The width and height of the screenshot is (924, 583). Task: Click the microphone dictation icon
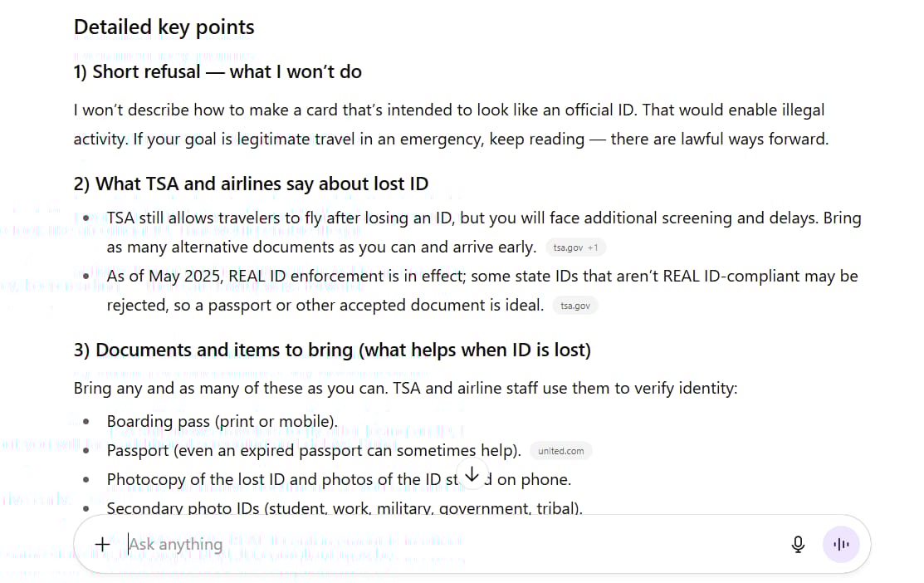tap(798, 545)
